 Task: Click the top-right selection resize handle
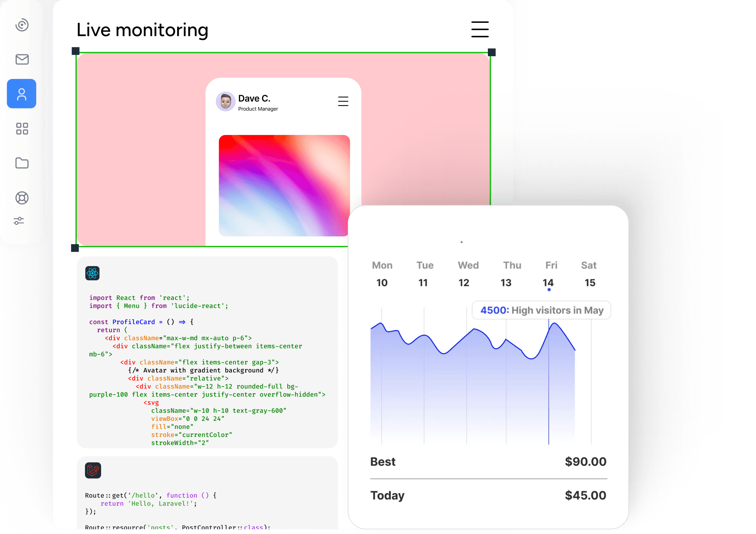[492, 52]
